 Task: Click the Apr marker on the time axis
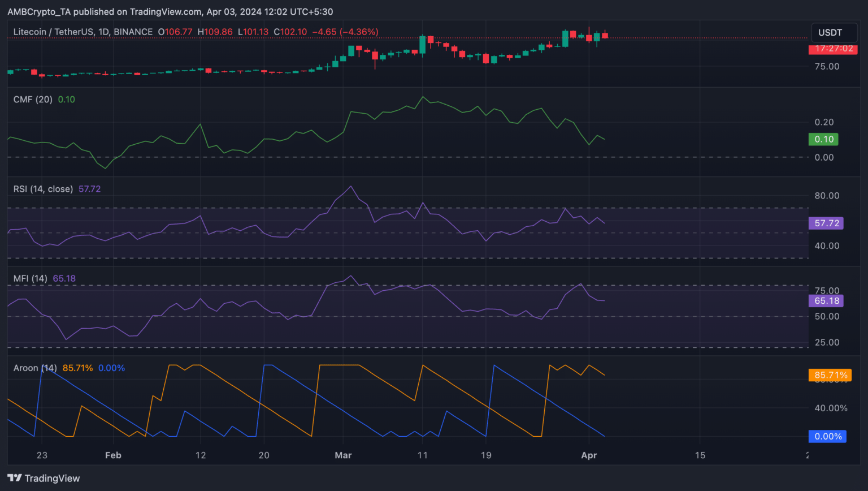589,455
